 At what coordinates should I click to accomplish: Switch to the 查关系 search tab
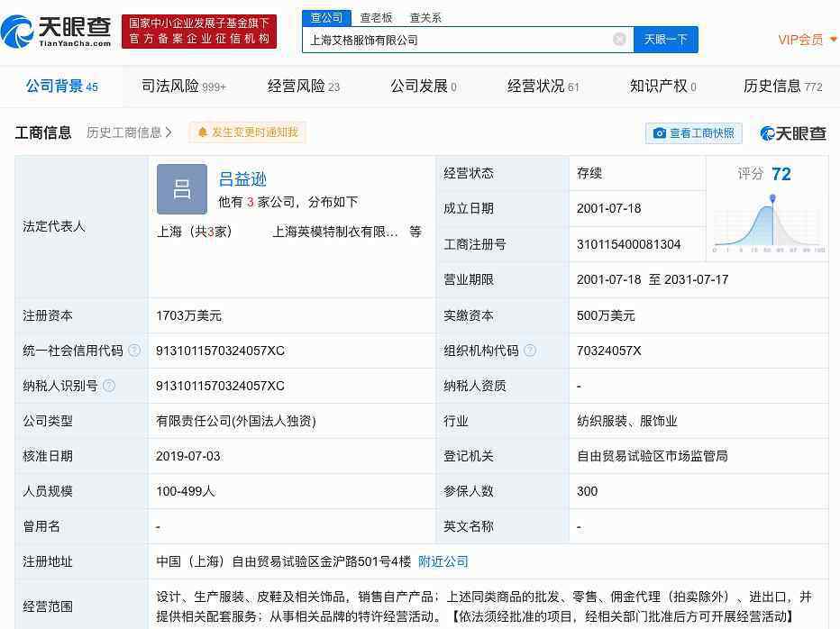click(x=425, y=18)
